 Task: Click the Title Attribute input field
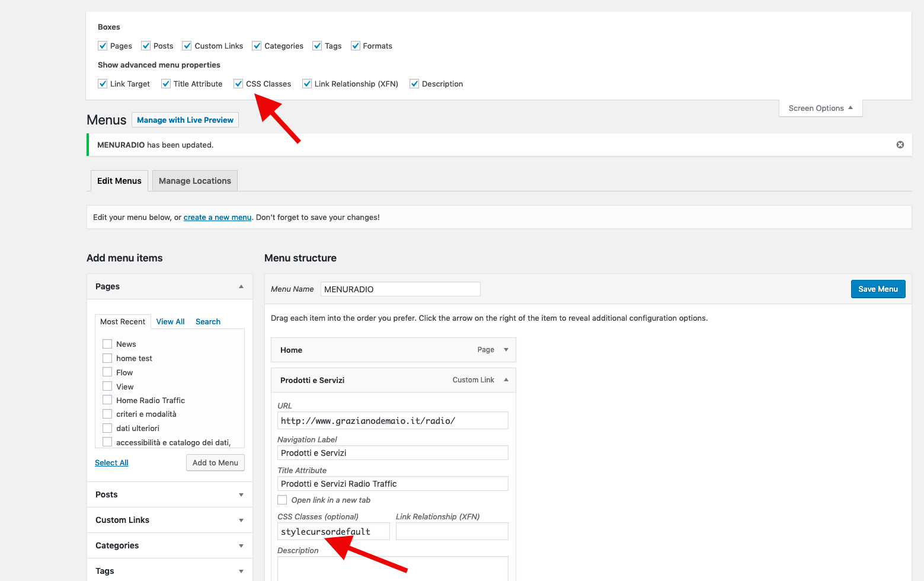click(x=393, y=484)
